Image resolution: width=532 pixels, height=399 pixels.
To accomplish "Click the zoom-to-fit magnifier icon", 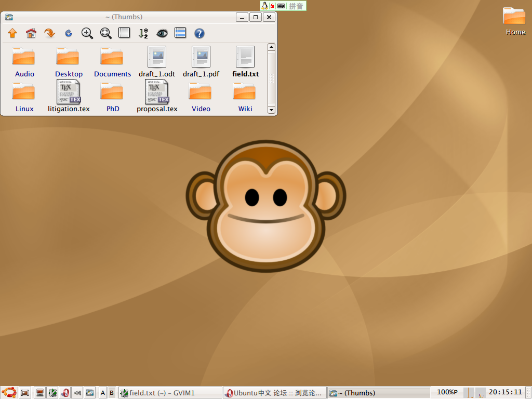I will tap(106, 33).
